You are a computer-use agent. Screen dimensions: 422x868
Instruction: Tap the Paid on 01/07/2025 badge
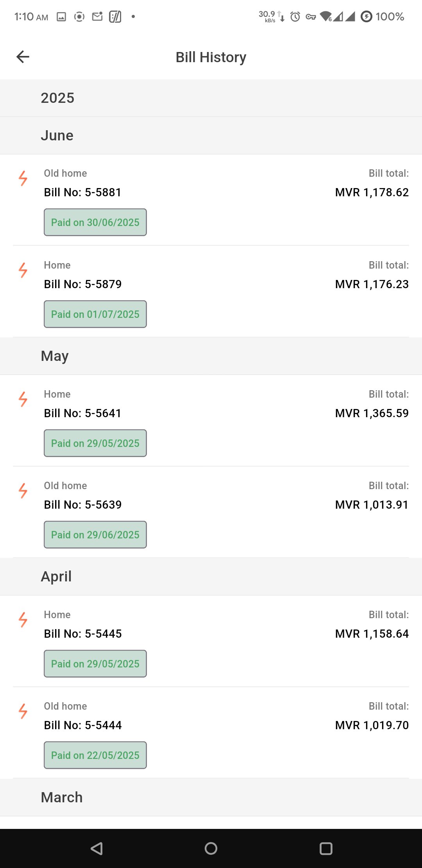pos(95,314)
